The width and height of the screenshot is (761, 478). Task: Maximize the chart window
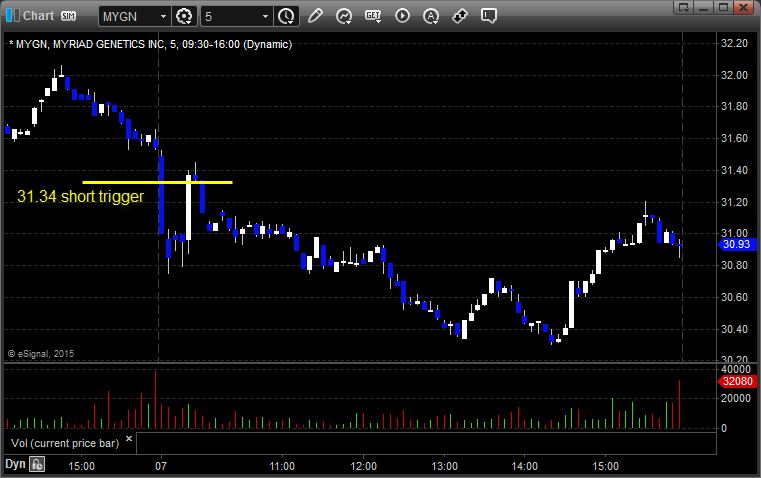coord(723,7)
